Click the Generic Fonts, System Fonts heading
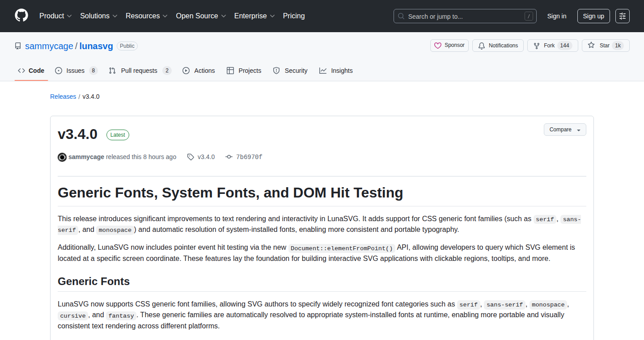Screen dimensions: 644x340 pos(230,193)
